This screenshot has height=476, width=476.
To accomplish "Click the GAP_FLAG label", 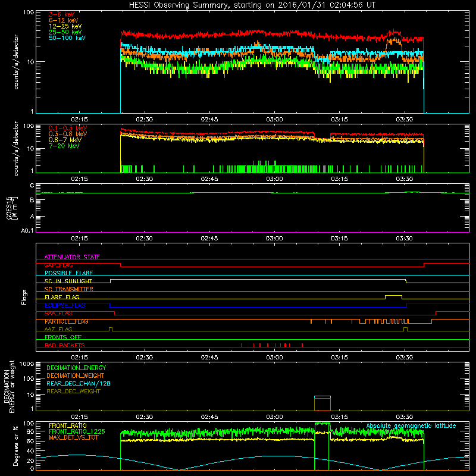I will click(58, 265).
